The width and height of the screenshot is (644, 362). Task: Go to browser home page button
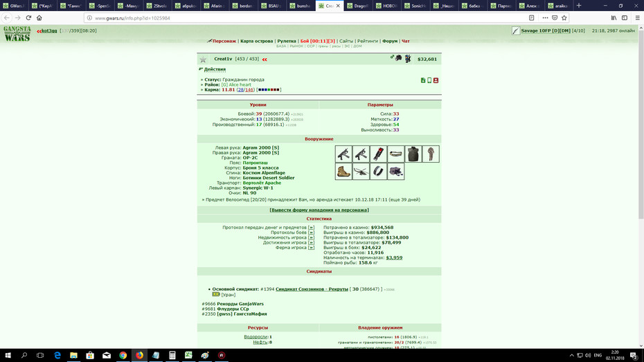click(x=39, y=17)
